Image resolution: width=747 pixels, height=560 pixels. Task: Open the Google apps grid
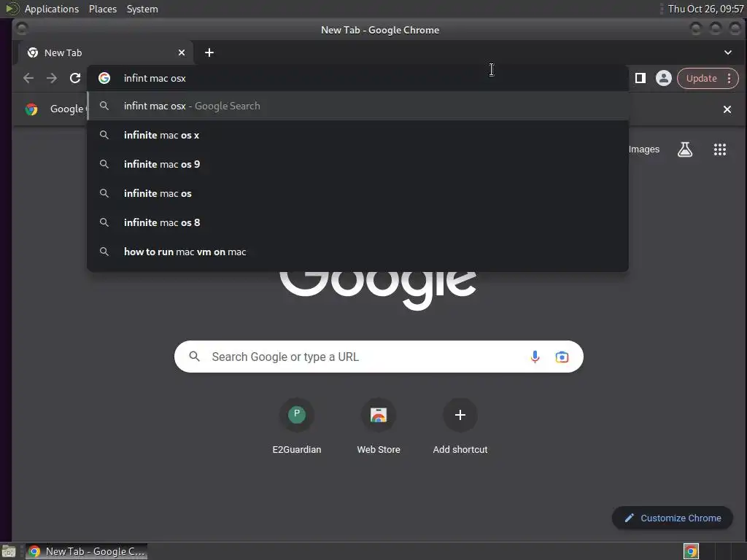click(720, 149)
